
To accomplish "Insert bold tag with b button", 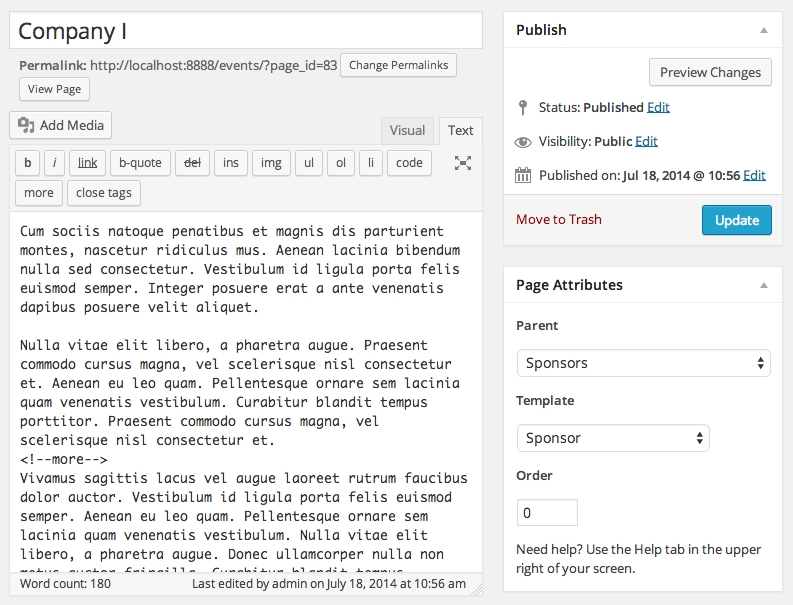I will coord(28,163).
